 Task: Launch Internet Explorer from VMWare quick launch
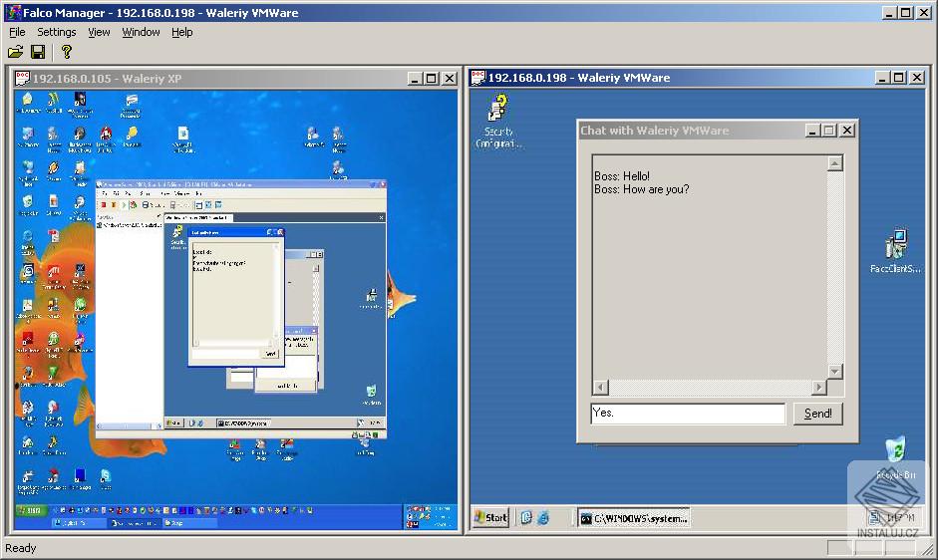[x=543, y=517]
